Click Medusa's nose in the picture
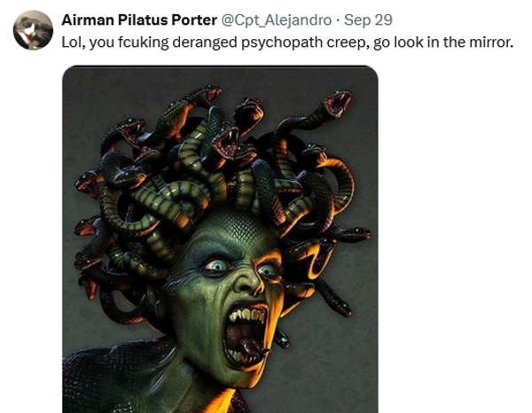The width and height of the screenshot is (532, 413). [x=248, y=283]
